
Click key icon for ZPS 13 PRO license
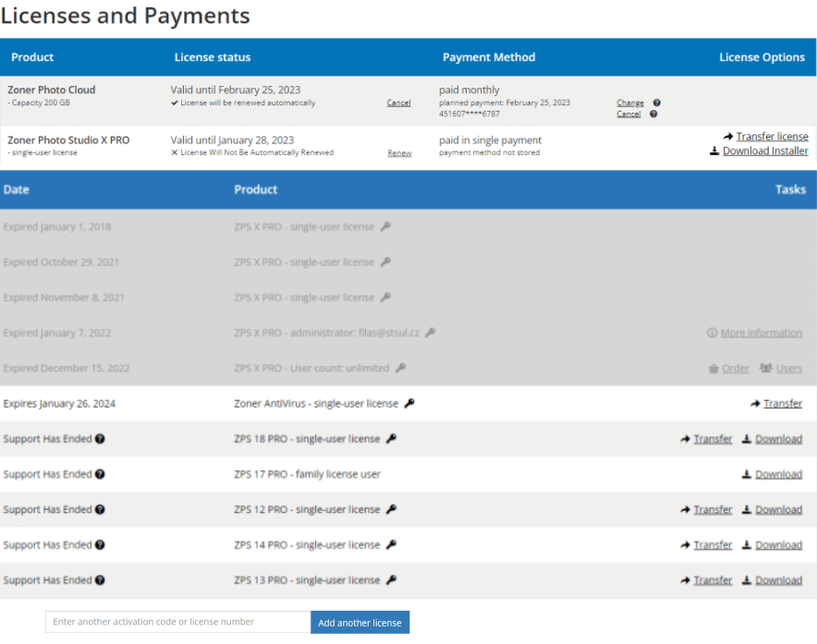tap(391, 580)
